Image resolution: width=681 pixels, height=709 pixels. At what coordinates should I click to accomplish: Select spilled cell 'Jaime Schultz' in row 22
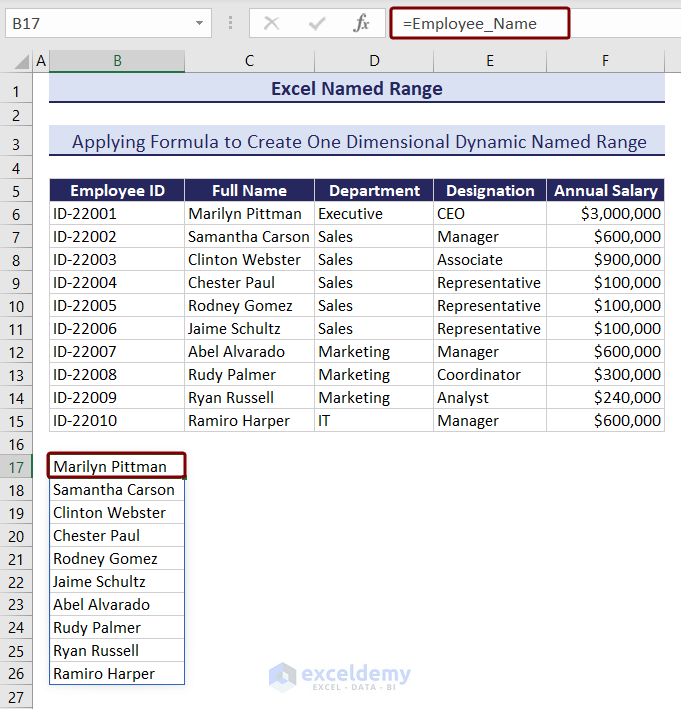(117, 582)
